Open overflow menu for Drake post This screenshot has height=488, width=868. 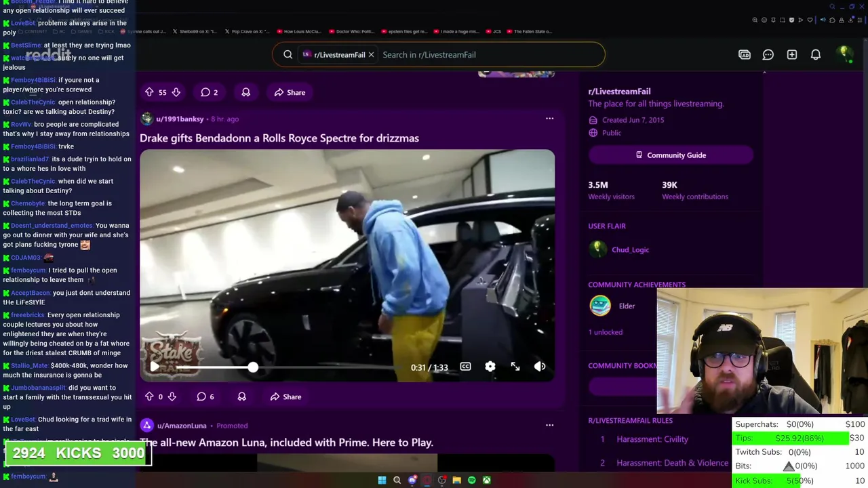point(549,119)
